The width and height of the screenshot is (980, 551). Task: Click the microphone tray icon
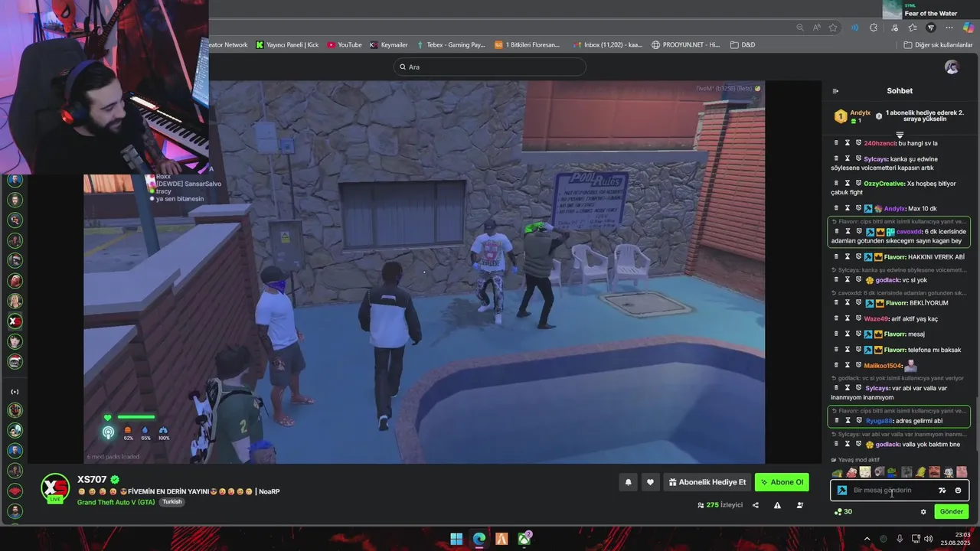[900, 539]
